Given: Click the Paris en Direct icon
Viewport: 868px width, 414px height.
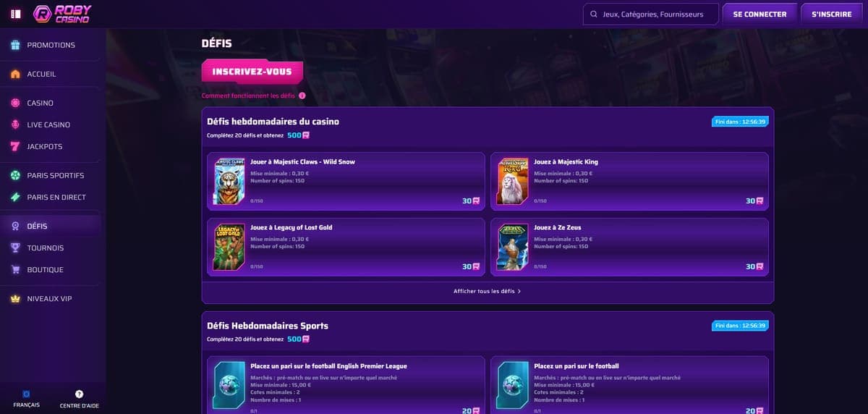Looking at the screenshot, I should [15, 197].
